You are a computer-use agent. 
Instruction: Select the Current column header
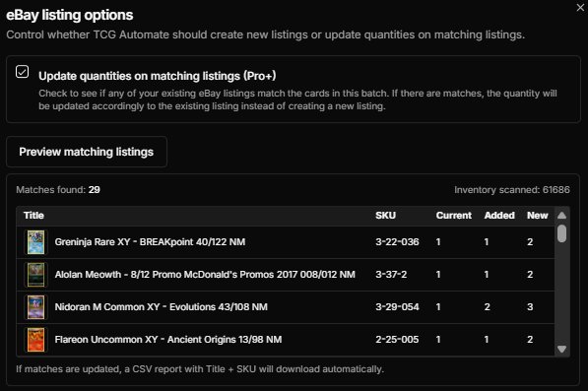[454, 216]
